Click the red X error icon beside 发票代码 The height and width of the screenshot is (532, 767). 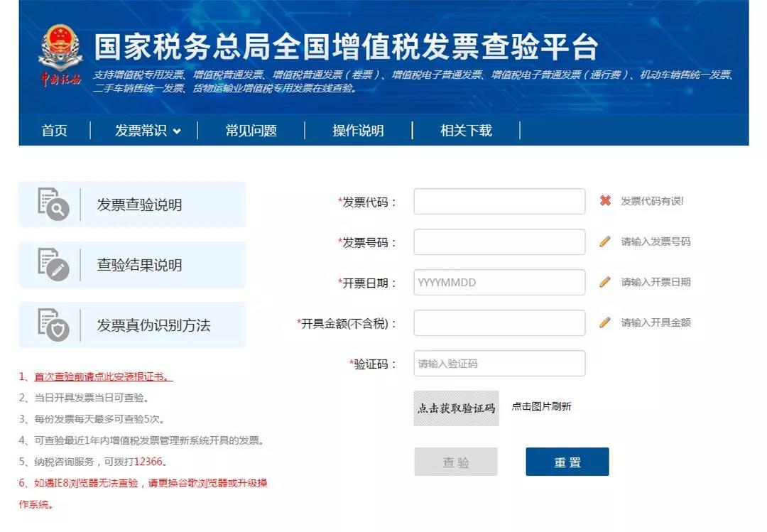click(605, 201)
